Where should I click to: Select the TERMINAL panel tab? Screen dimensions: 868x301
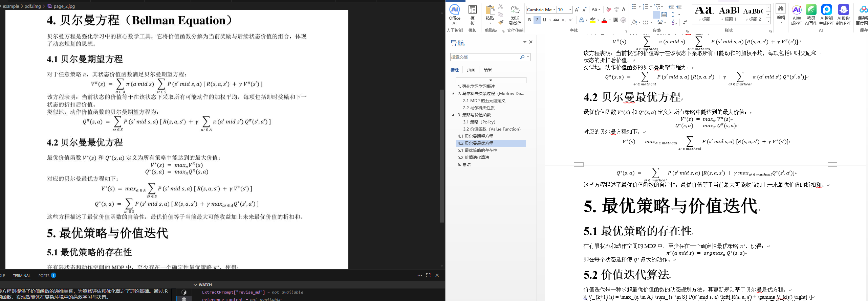22,276
